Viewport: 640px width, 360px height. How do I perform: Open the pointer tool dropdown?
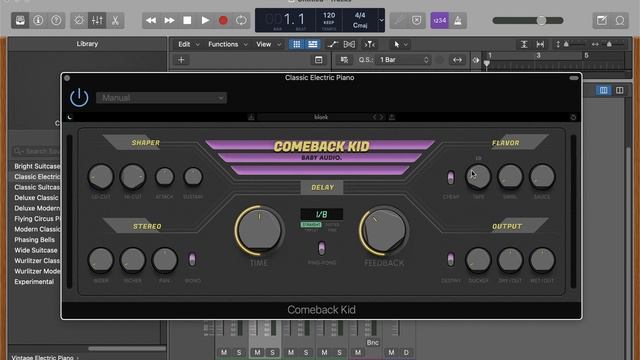click(400, 44)
